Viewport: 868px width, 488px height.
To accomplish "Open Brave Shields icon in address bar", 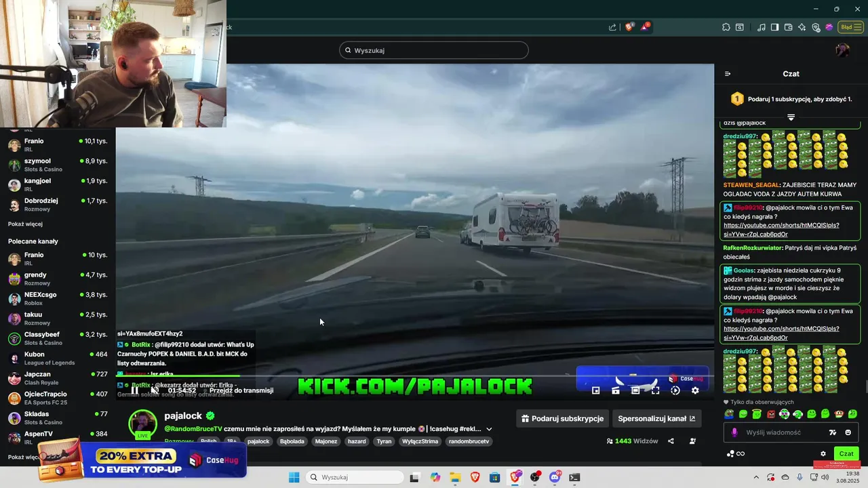I will tap(629, 27).
